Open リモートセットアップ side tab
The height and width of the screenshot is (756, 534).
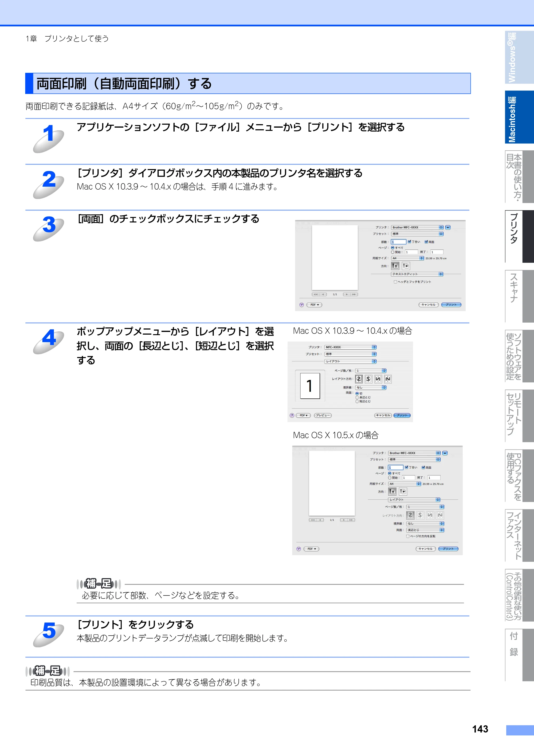[x=519, y=416]
